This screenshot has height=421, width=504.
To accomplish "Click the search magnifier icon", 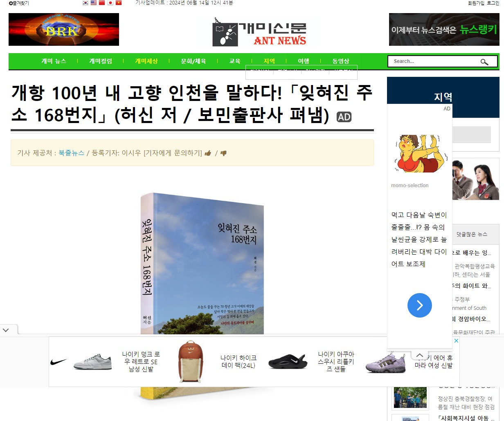I will [x=484, y=62].
